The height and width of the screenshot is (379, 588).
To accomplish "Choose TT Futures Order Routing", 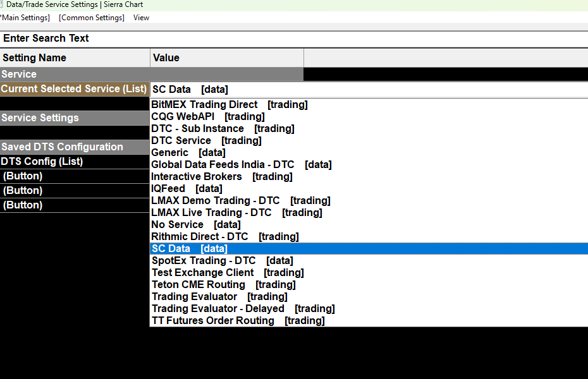I will [369, 320].
